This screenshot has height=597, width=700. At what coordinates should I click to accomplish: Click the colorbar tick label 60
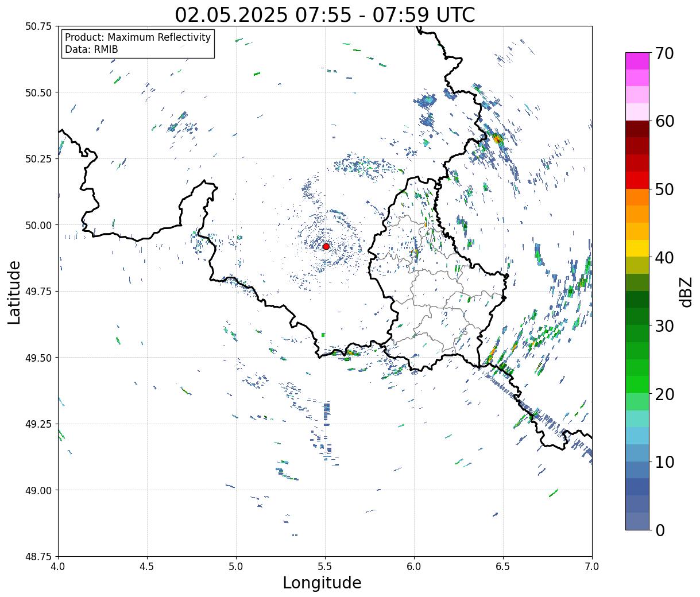click(664, 121)
